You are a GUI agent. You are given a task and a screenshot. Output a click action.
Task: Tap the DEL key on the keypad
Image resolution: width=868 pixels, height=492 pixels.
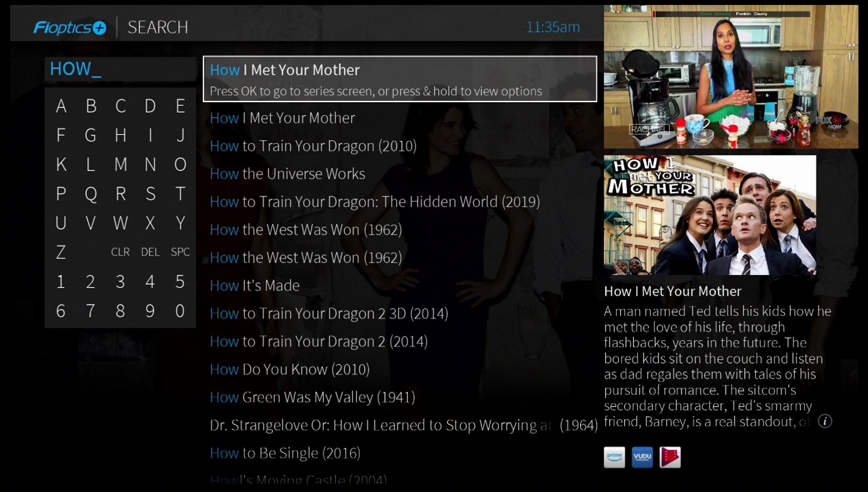150,252
